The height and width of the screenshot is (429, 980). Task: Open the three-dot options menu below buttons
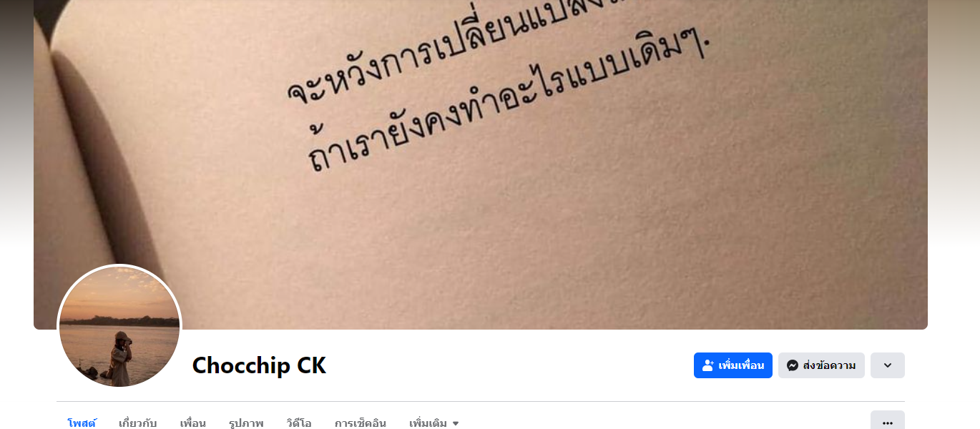(x=888, y=422)
